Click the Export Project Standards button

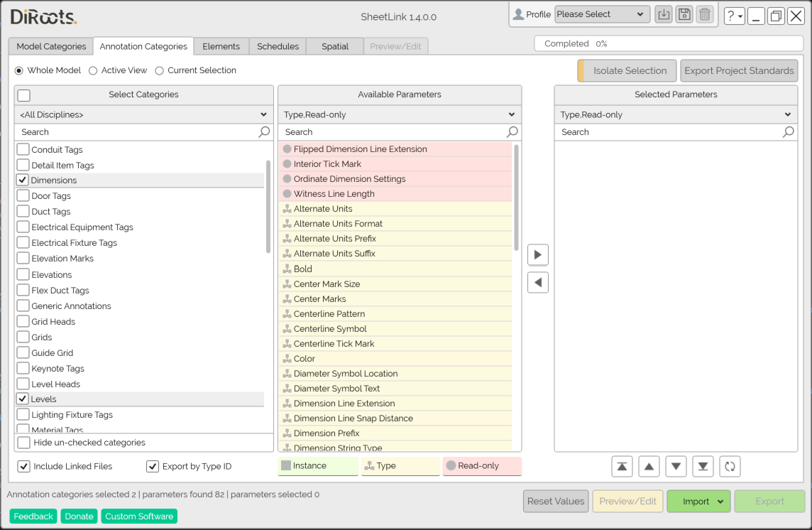point(739,70)
